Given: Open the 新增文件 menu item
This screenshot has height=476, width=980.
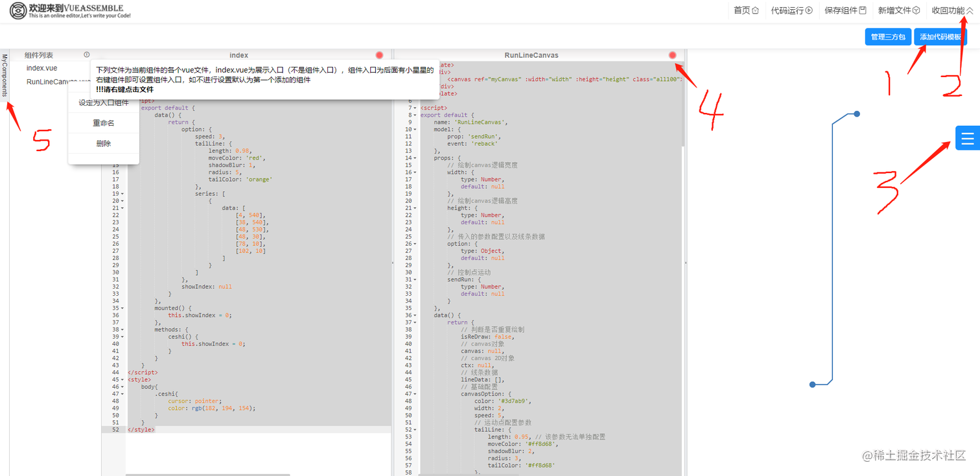Looking at the screenshot, I should (899, 10).
